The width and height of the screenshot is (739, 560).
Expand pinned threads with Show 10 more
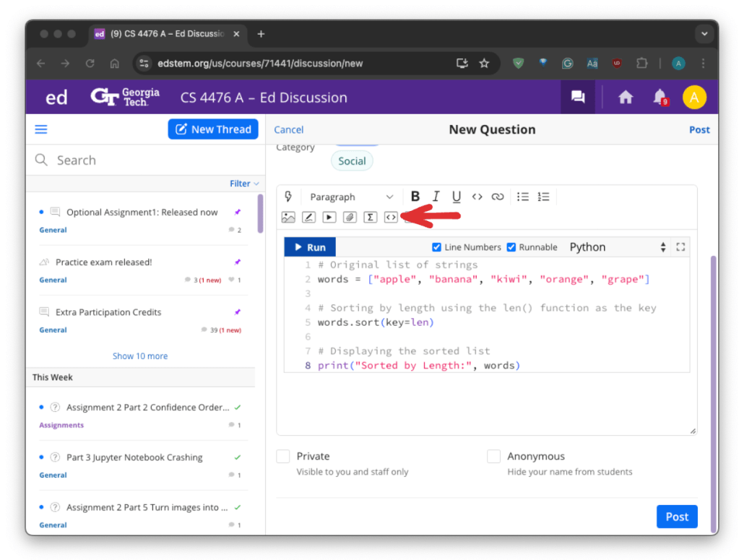[x=140, y=356]
